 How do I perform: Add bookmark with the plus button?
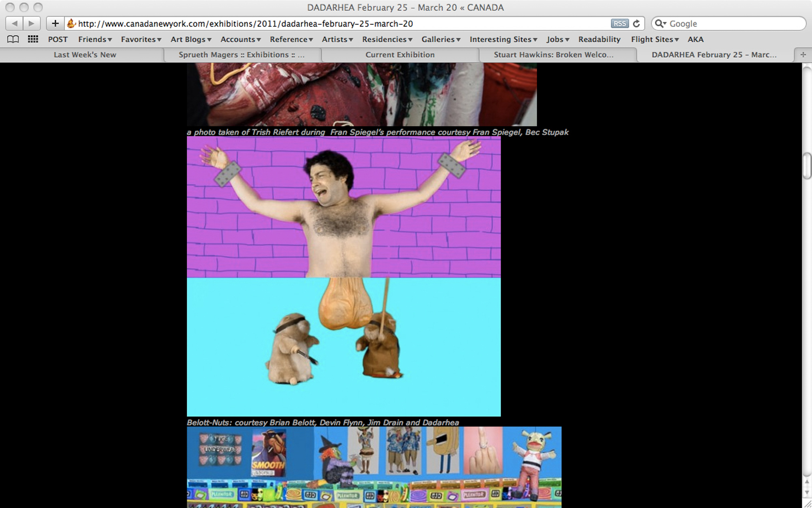click(55, 24)
